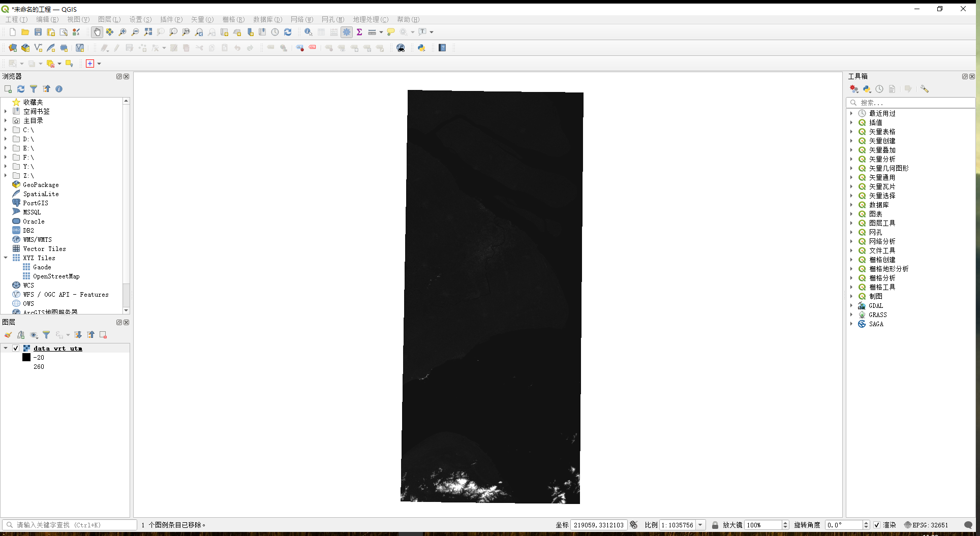Click the locator search bar

[70, 525]
